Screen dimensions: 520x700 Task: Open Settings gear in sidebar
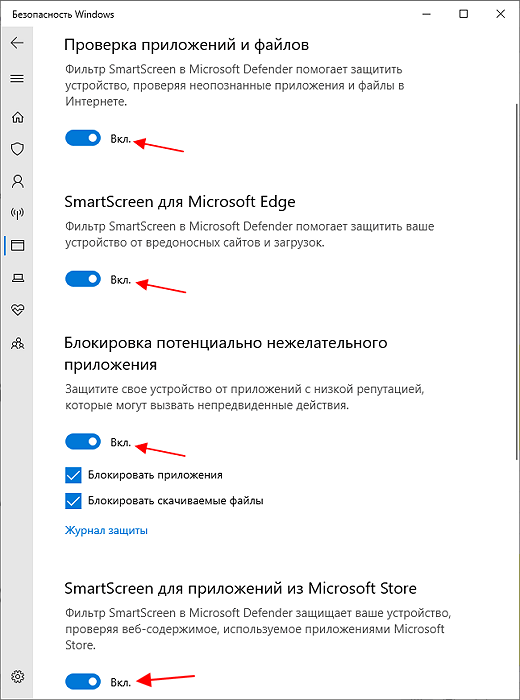pos(17,676)
